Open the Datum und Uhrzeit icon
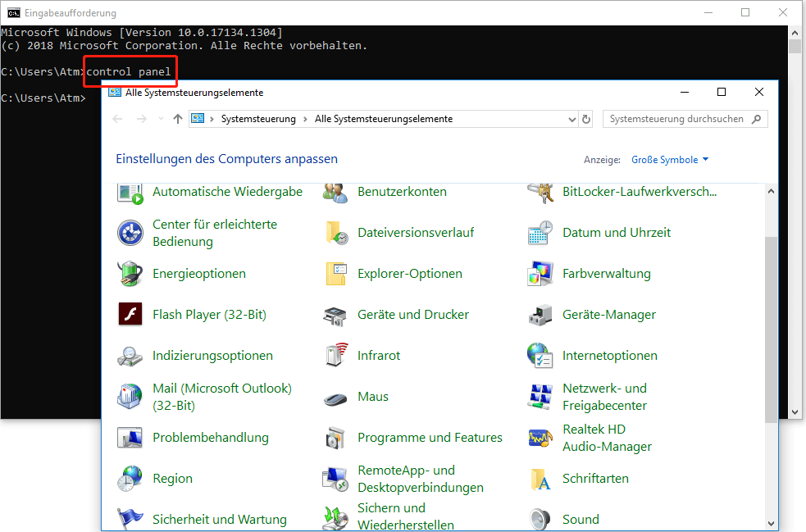This screenshot has height=532, width=806. click(x=540, y=232)
